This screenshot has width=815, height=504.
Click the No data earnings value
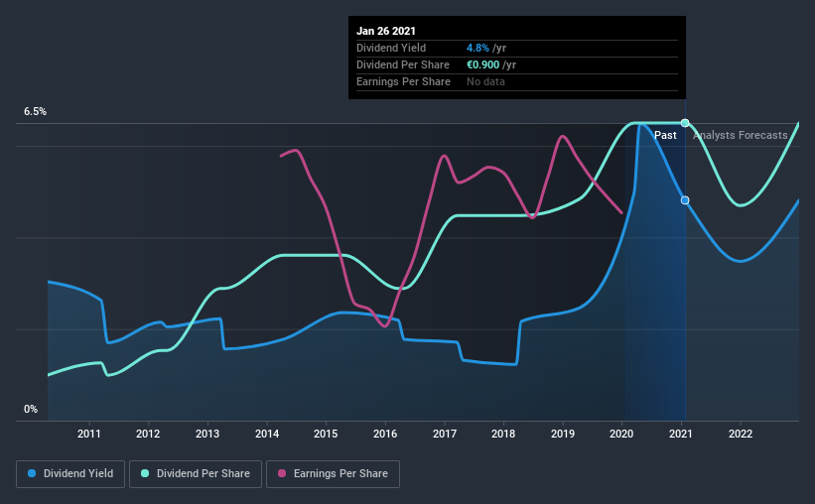tap(485, 81)
